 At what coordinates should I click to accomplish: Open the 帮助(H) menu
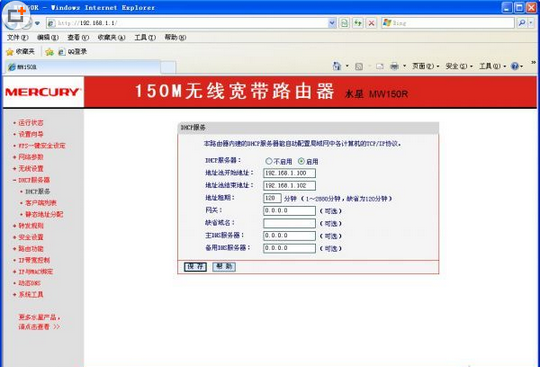(175, 37)
